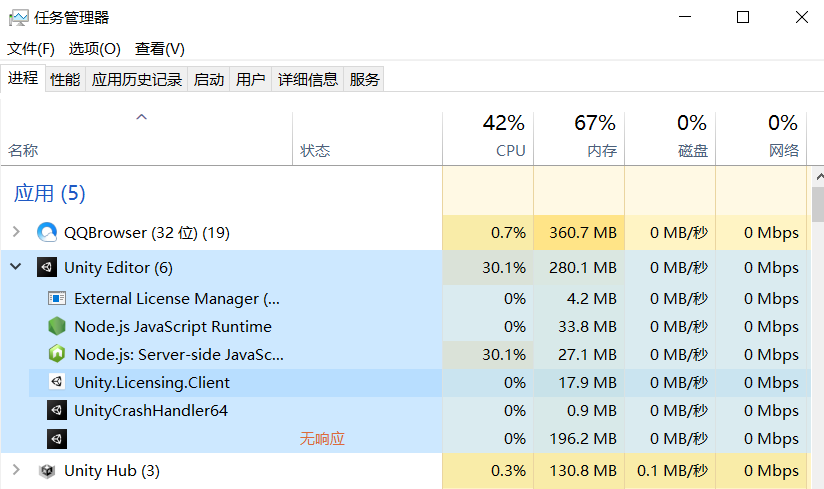Click the Node.js Server-side JavaScript icon
Screen dimensions: 824x489
tap(57, 354)
